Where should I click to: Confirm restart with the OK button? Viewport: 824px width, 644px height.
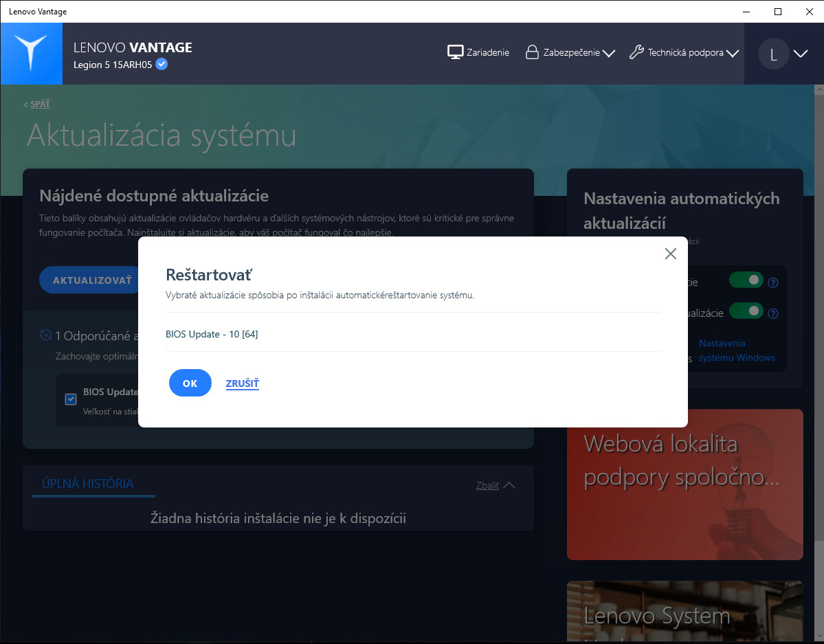click(190, 384)
